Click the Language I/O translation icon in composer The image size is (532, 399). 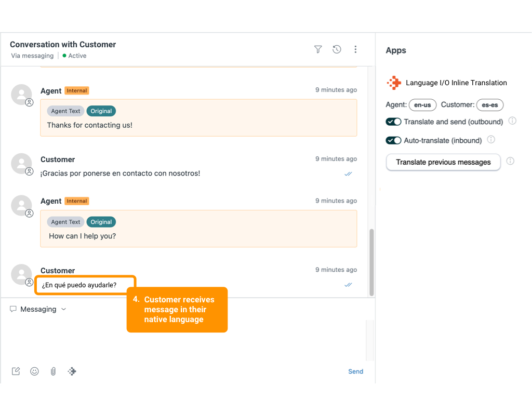click(x=72, y=371)
